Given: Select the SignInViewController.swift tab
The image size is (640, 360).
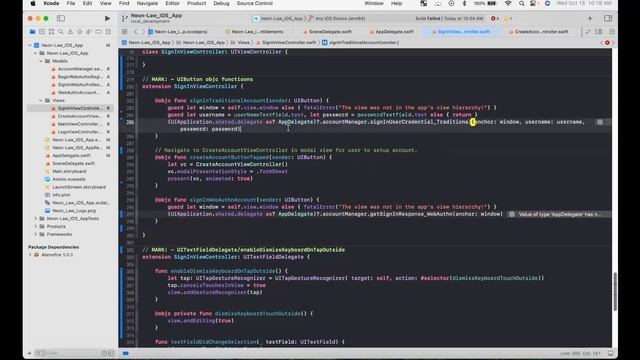Looking at the screenshot, I should tap(461, 31).
